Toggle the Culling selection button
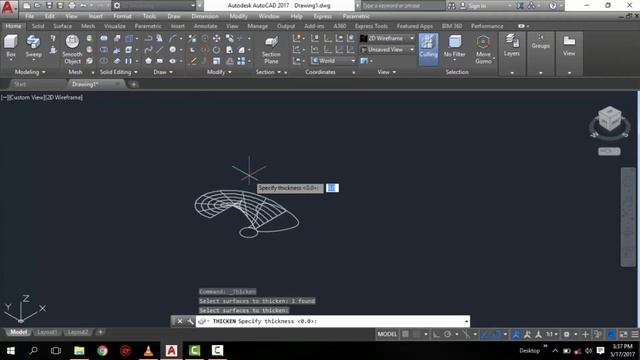Viewport: 640px width, 360px height. click(x=428, y=49)
